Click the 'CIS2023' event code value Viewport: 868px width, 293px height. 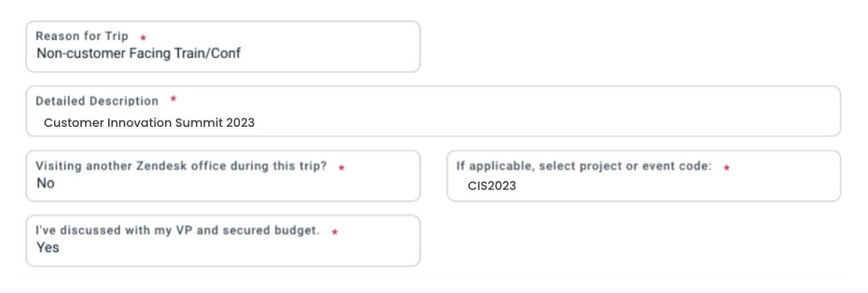pos(491,186)
